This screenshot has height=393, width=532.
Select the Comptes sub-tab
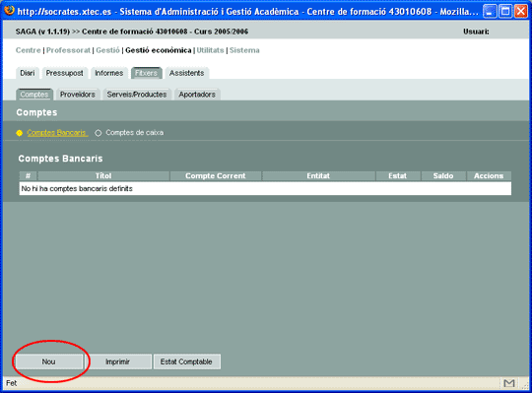[34, 95]
